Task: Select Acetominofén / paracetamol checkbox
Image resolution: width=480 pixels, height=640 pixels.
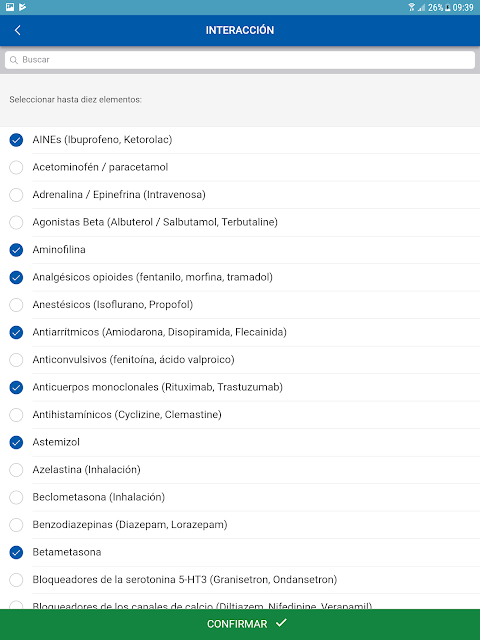Action: pos(16,167)
